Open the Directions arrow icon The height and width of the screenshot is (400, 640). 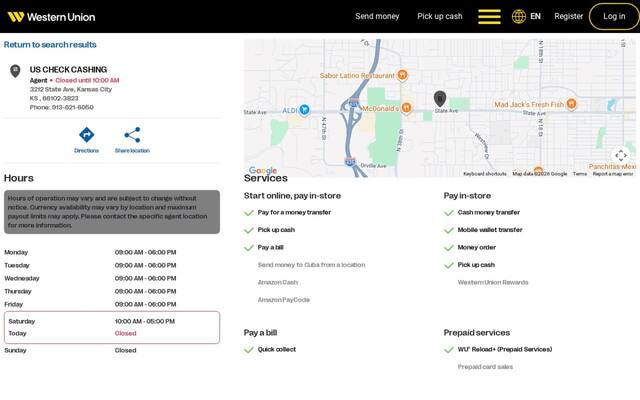tap(87, 135)
